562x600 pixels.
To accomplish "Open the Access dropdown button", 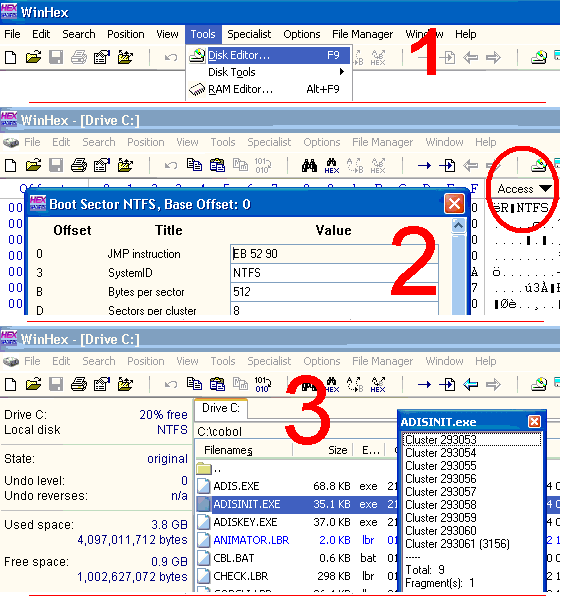I will [x=524, y=189].
